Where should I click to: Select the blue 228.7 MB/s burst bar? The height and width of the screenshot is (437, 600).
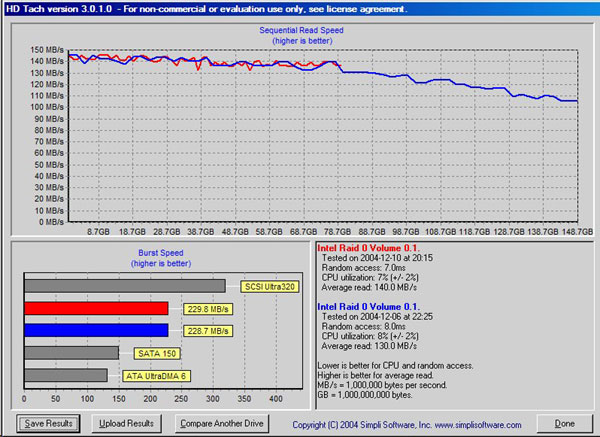(96, 331)
